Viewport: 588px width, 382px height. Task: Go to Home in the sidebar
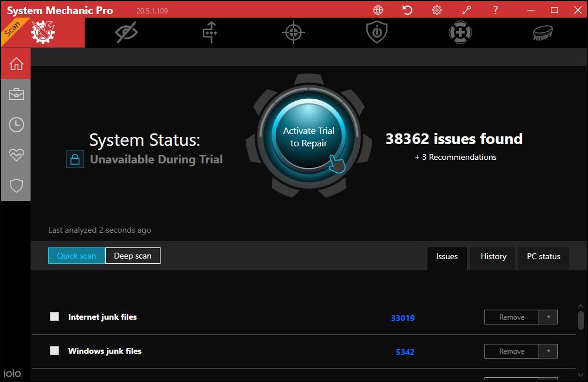(x=16, y=63)
